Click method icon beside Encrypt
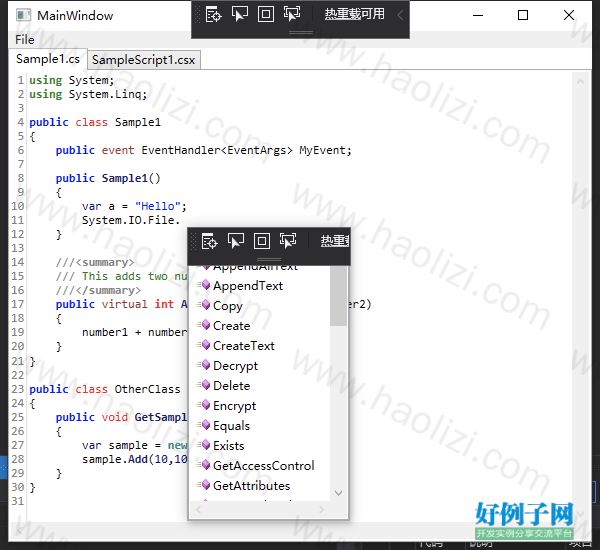 (x=204, y=405)
